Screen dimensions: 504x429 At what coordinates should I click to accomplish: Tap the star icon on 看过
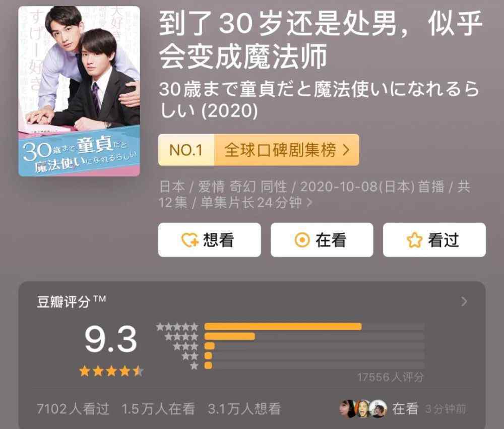pyautogui.click(x=414, y=240)
